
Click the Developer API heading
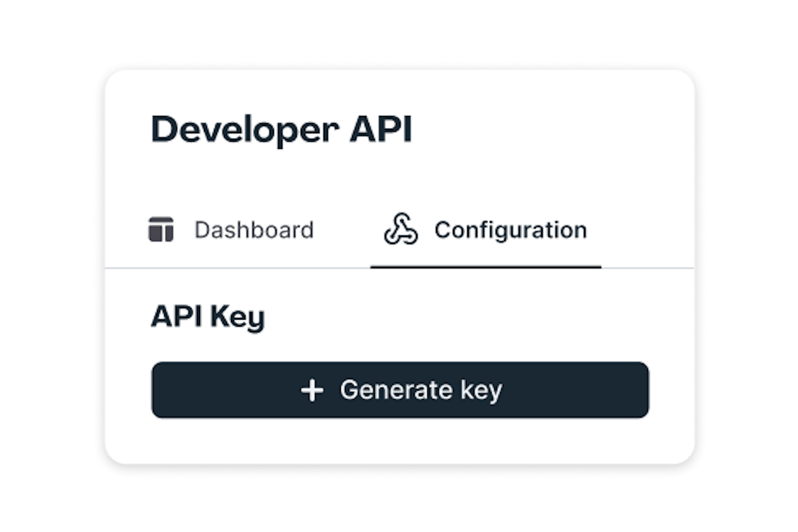point(281,130)
